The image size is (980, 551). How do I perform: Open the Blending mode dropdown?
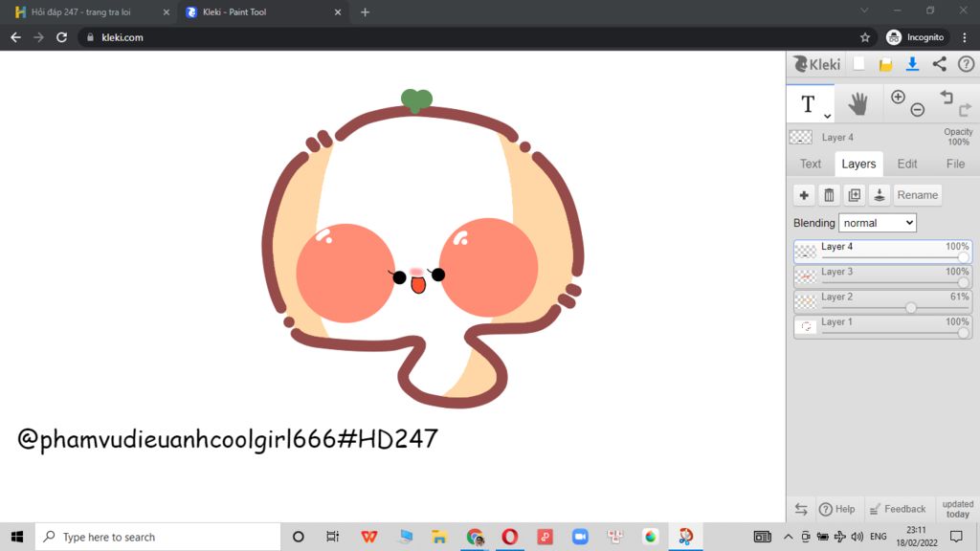click(x=877, y=223)
